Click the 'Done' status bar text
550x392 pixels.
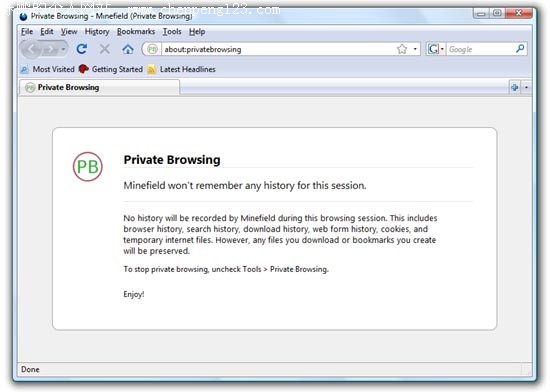click(x=30, y=369)
